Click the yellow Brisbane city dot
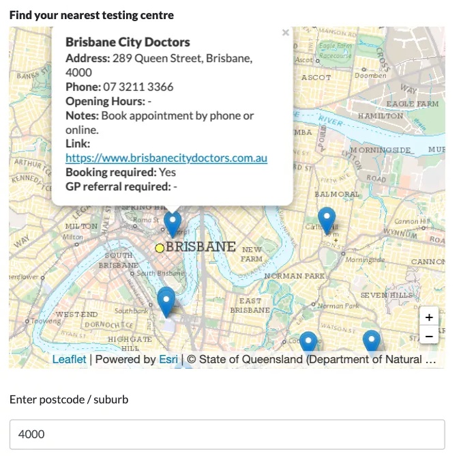The width and height of the screenshot is (476, 456). point(160,248)
